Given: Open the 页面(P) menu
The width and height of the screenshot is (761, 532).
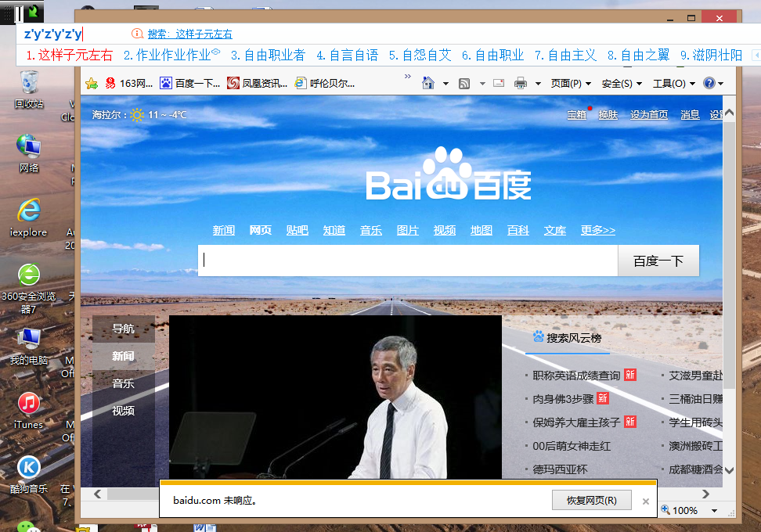Looking at the screenshot, I should 571,84.
